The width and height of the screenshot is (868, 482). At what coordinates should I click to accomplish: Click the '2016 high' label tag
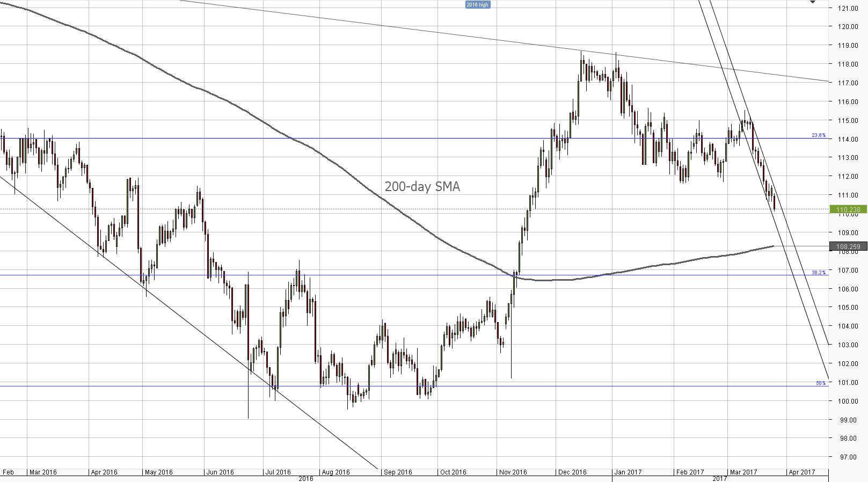click(477, 5)
